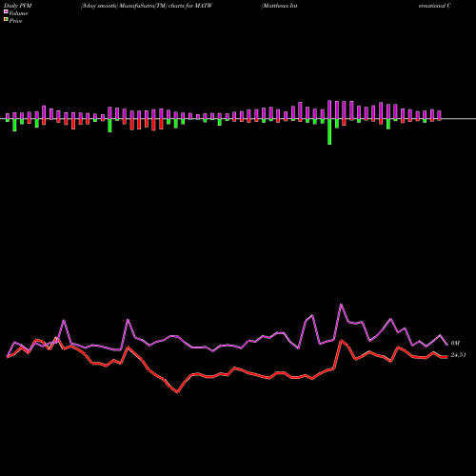Click the MunafaSutra charts for MATW title

click(147, 6)
